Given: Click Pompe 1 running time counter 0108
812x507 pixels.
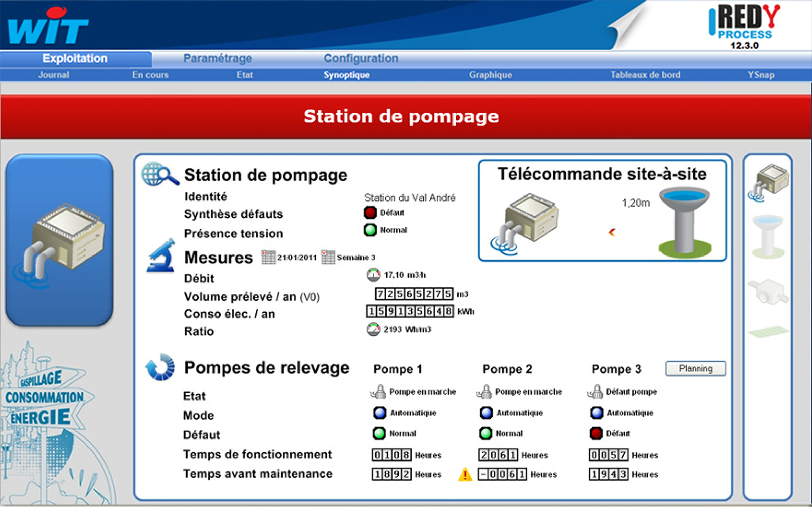Looking at the screenshot, I should coord(392,455).
